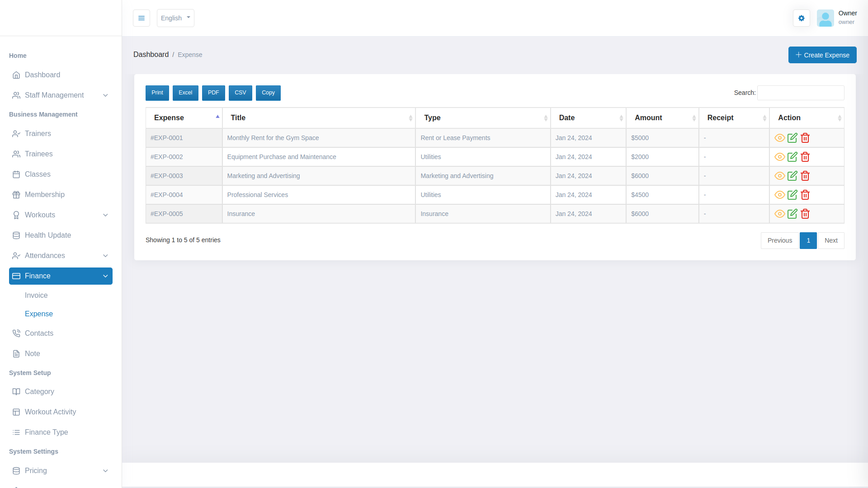Focus the Search input field
The height and width of the screenshot is (488, 868).
[x=800, y=93]
